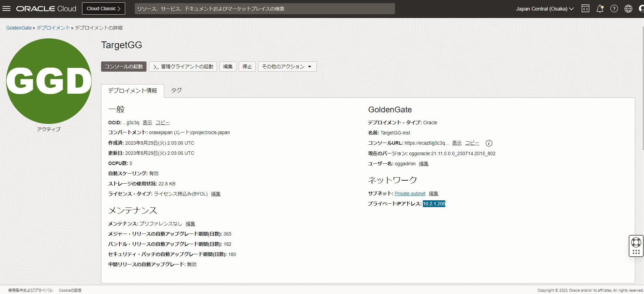Click the security patch upgrade period 180
The image size is (644, 294).
(232, 254)
